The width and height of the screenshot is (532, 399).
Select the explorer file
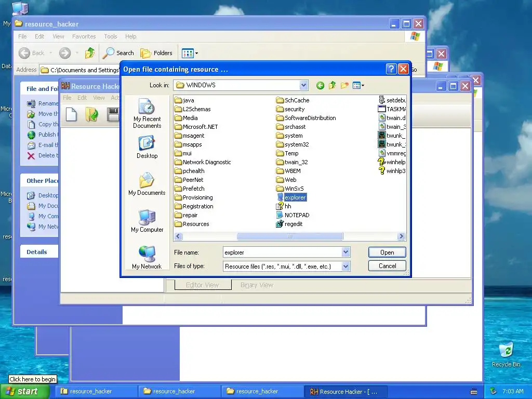click(x=291, y=197)
